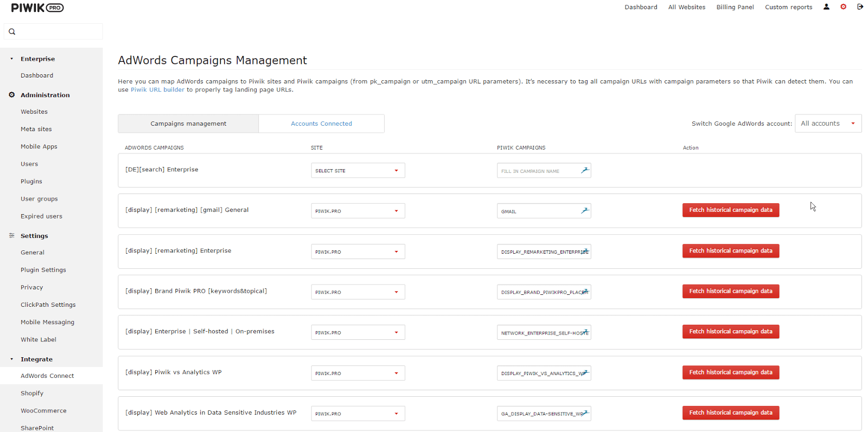Viewport: 868px width, 432px height.
Task: Open Billing Panel in the top navigation
Action: tap(735, 7)
